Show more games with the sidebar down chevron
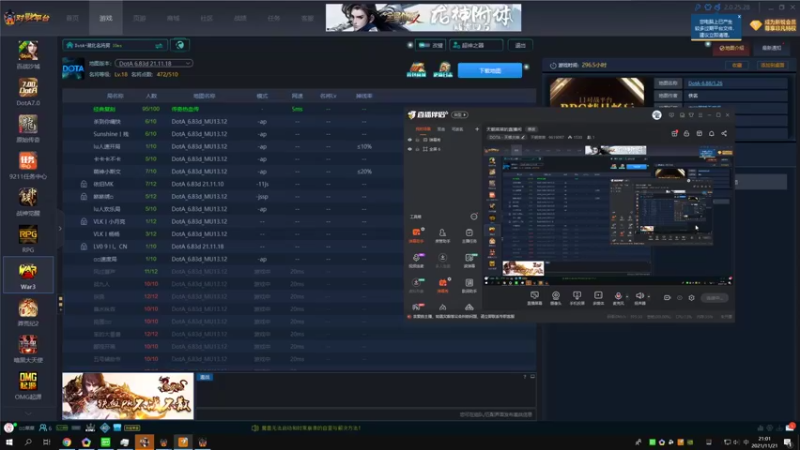The width and height of the screenshot is (800, 450). [28, 413]
